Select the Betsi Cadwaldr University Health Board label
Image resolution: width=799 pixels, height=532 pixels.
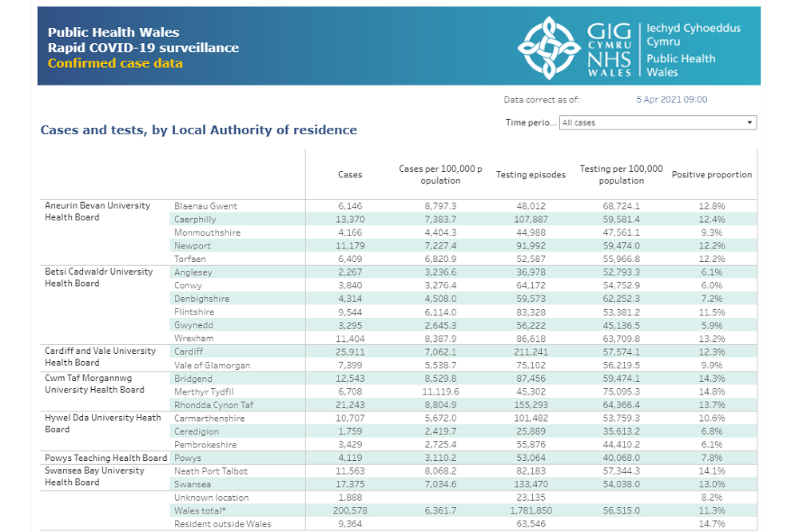[99, 278]
